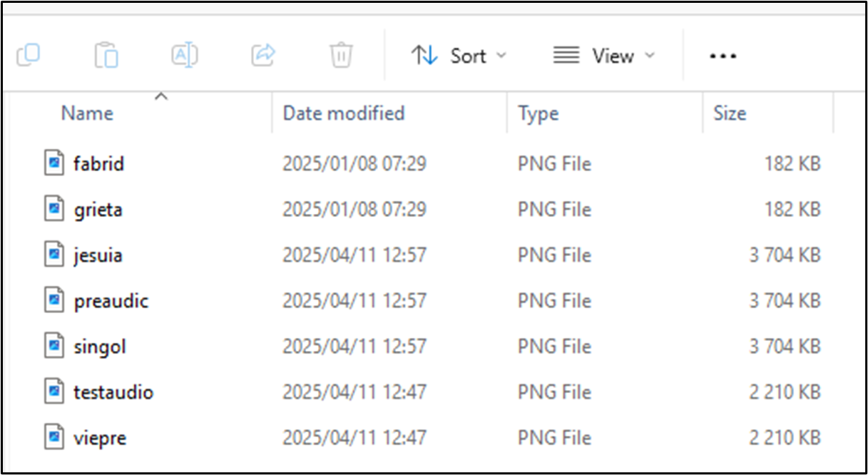This screenshot has height=475, width=868.
Task: Select the testaudio file name
Action: click(113, 392)
